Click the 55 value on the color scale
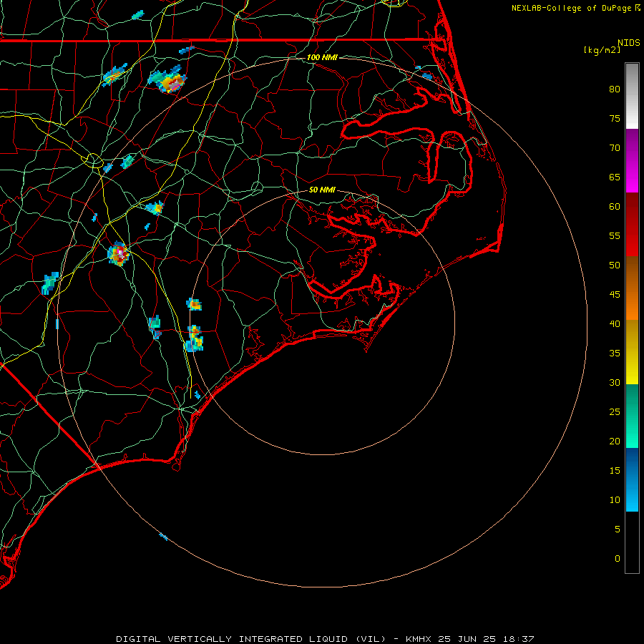The image size is (644, 644). pos(615,235)
